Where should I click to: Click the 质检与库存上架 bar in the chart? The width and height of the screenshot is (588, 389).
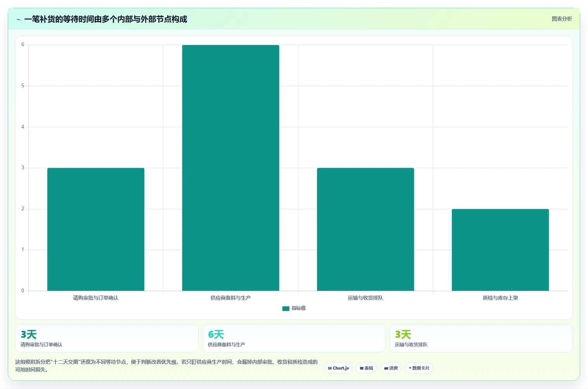(500, 250)
